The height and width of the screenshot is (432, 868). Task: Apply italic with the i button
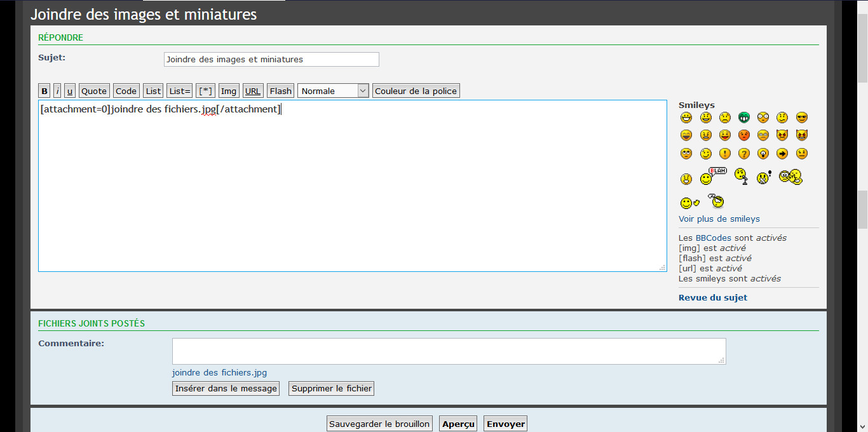(x=57, y=91)
